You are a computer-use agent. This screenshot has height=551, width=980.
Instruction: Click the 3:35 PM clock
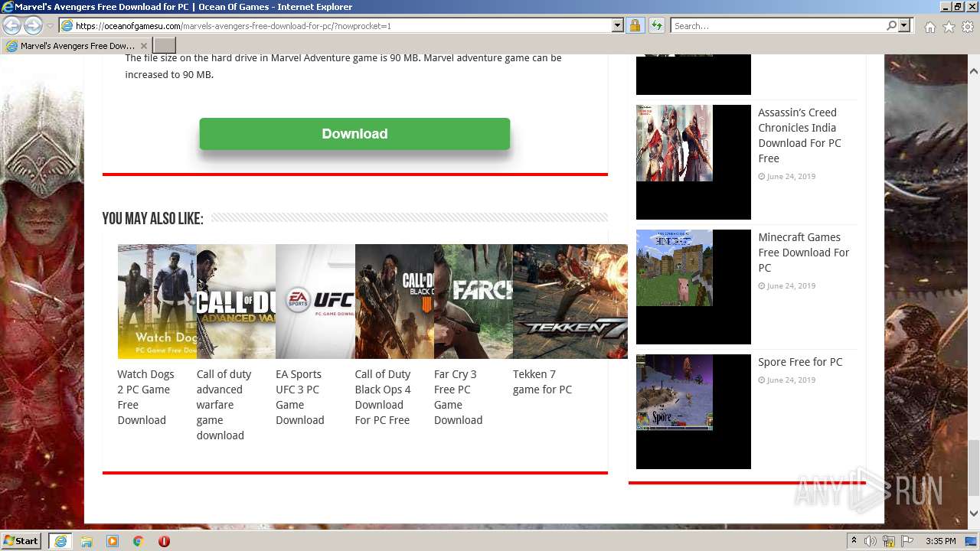[940, 541]
